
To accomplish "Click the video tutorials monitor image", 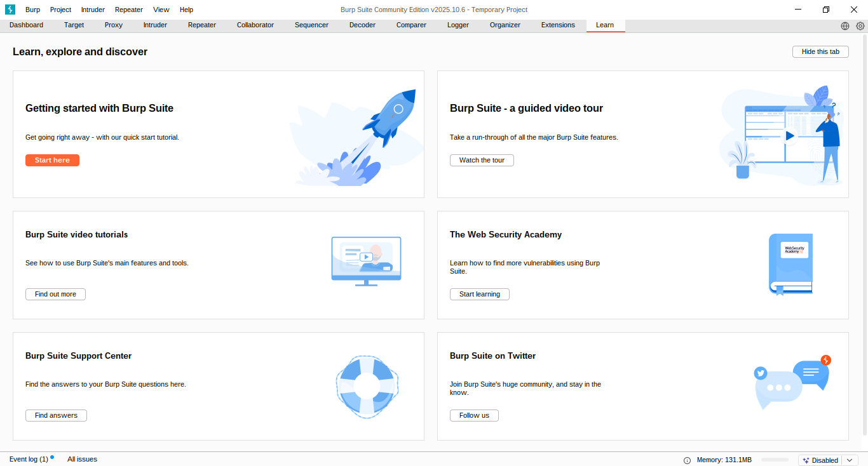I will tap(366, 260).
